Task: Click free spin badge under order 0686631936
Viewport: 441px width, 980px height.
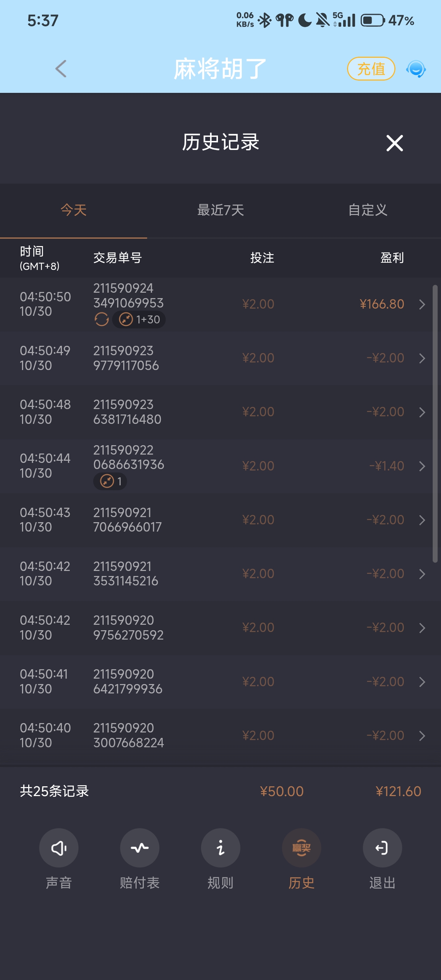Action: (x=110, y=481)
